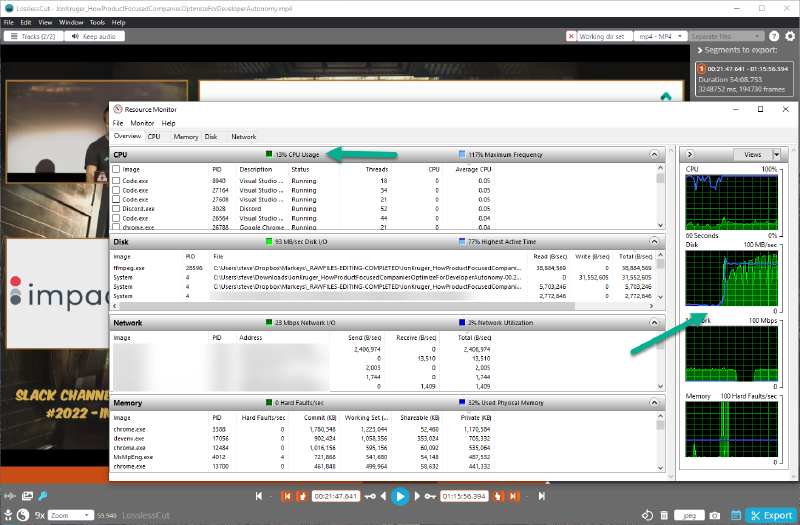Check Code.exe PID 27164 checkbox

point(116,190)
